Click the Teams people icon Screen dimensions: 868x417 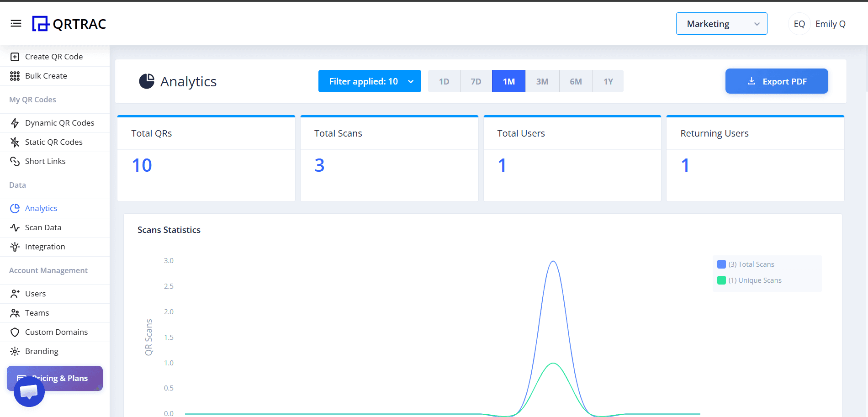click(15, 313)
